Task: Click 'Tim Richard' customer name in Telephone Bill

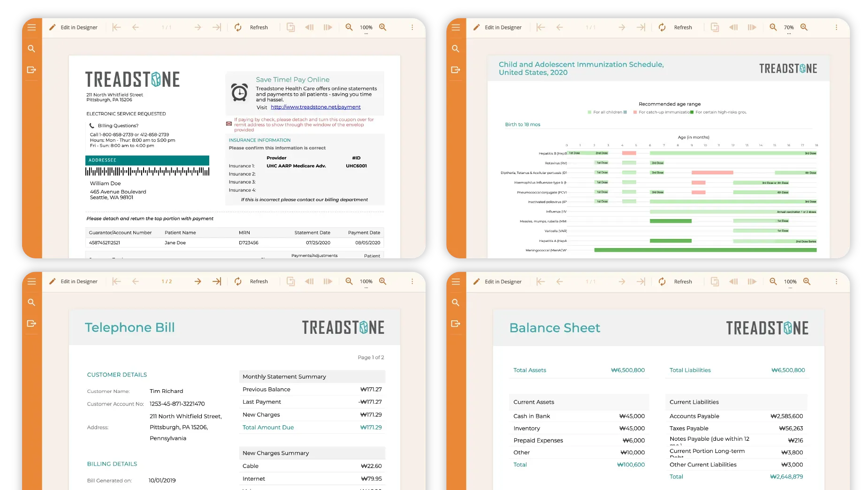Action: 166,391
